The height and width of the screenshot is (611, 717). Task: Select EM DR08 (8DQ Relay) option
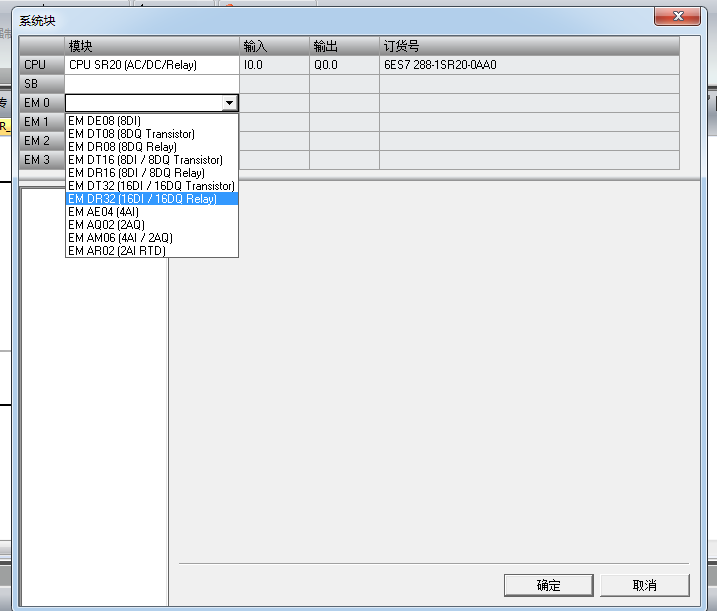click(x=122, y=147)
